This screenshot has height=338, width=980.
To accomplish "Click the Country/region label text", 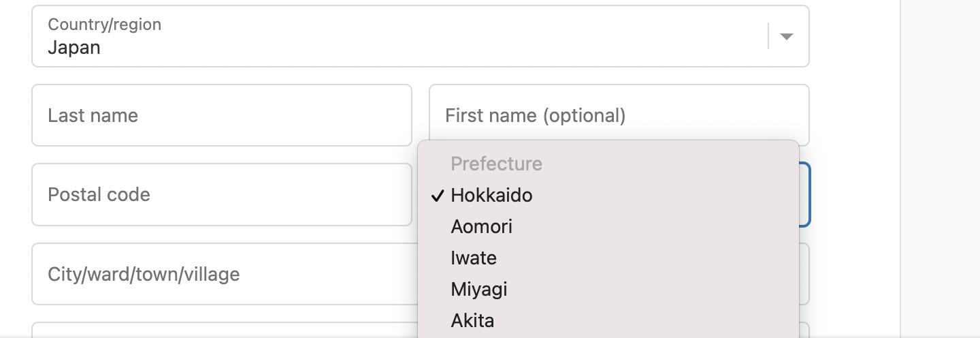I will [x=104, y=25].
